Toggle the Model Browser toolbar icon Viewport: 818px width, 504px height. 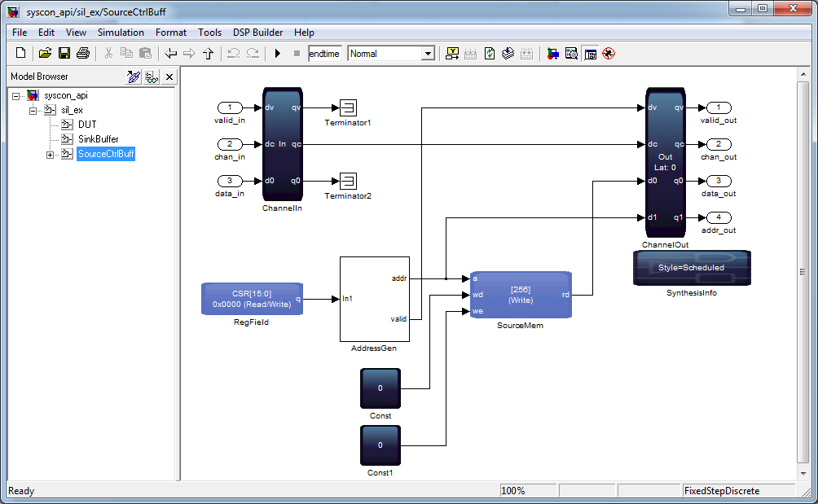coord(590,54)
